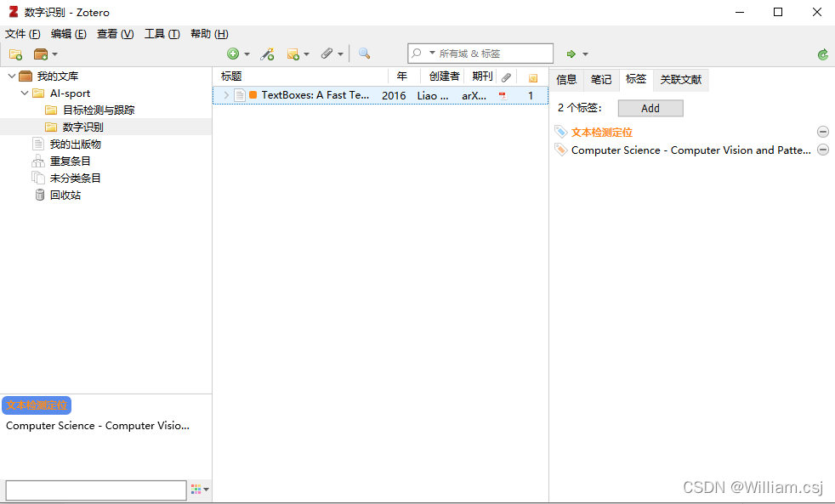835x504 pixels.
Task: Sort by the 期刊 column header
Action: (x=482, y=76)
